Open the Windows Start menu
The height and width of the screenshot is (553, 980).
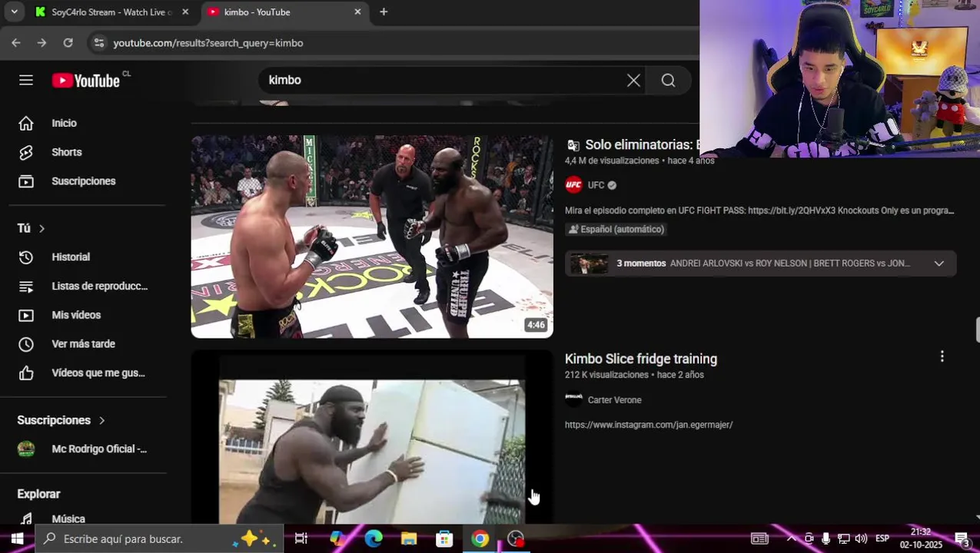(17, 539)
